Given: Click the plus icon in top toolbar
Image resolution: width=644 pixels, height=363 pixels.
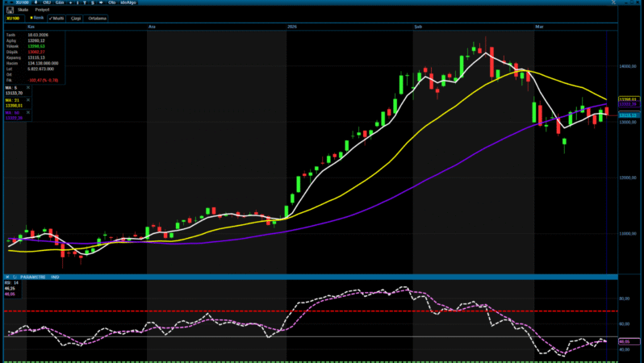Looking at the screenshot, I should click(x=70, y=2).
